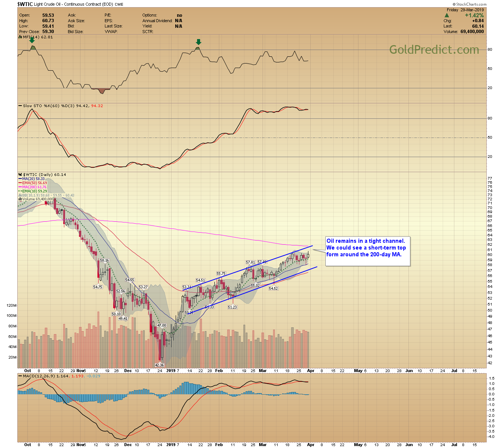Click the High price 60.73

tap(48, 21)
